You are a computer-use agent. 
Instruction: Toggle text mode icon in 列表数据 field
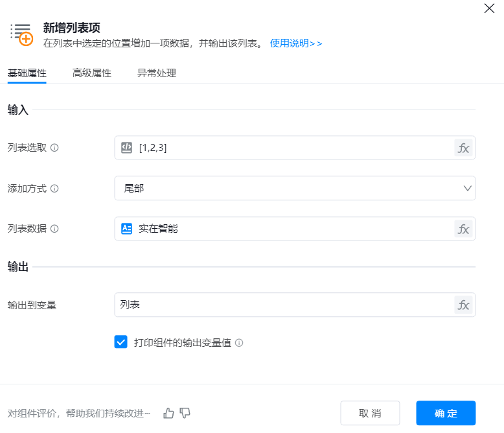click(127, 229)
